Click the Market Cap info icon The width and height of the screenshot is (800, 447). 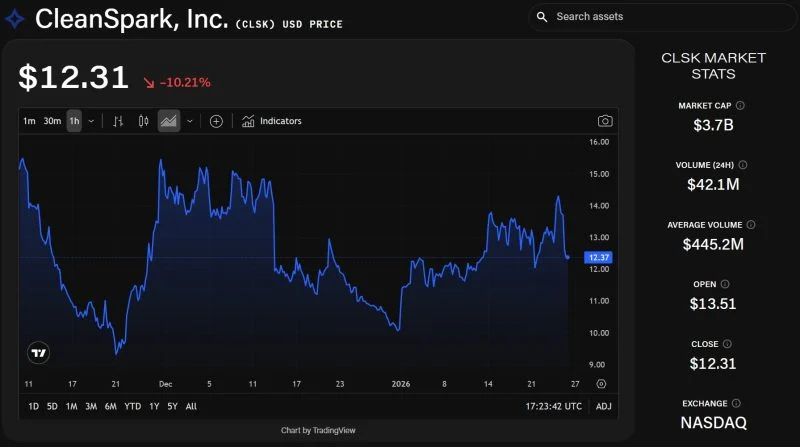click(740, 105)
